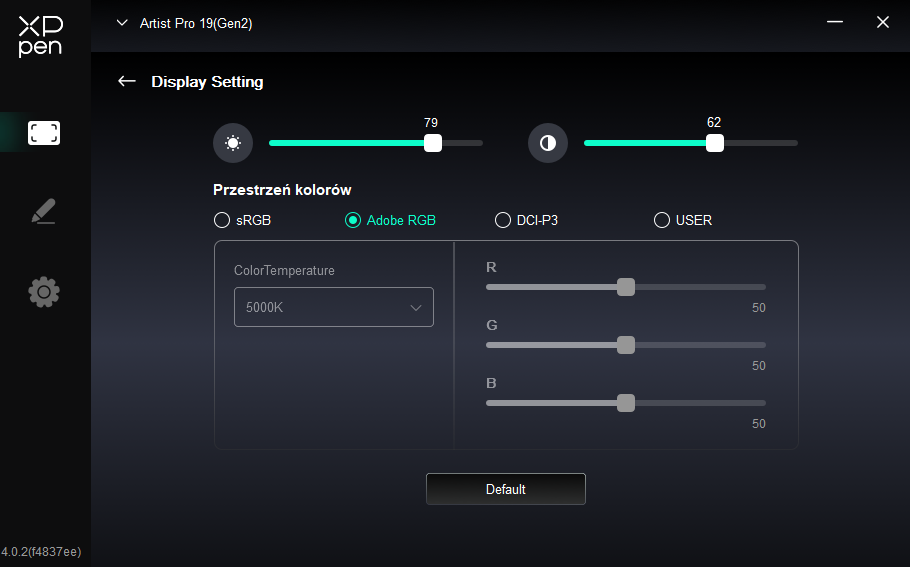The width and height of the screenshot is (910, 567).
Task: Expand the Artist Pro 19(Gen2) device selector
Action: 123,23
